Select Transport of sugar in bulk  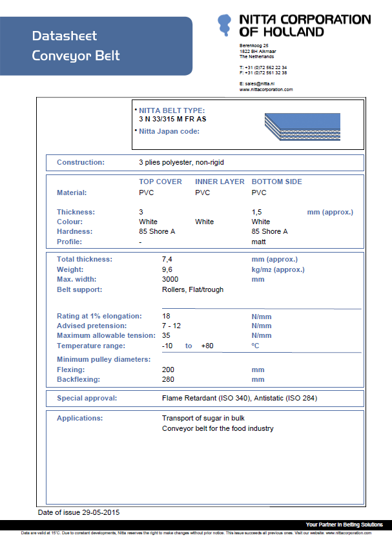tap(203, 418)
